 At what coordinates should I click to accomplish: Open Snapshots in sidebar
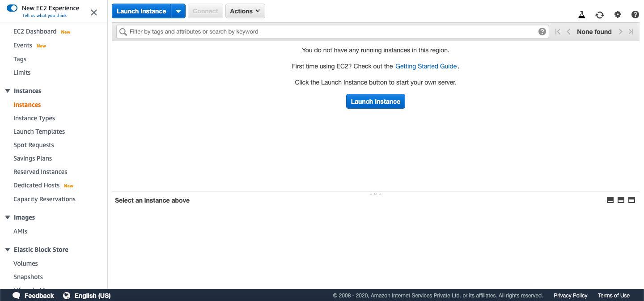point(28,277)
